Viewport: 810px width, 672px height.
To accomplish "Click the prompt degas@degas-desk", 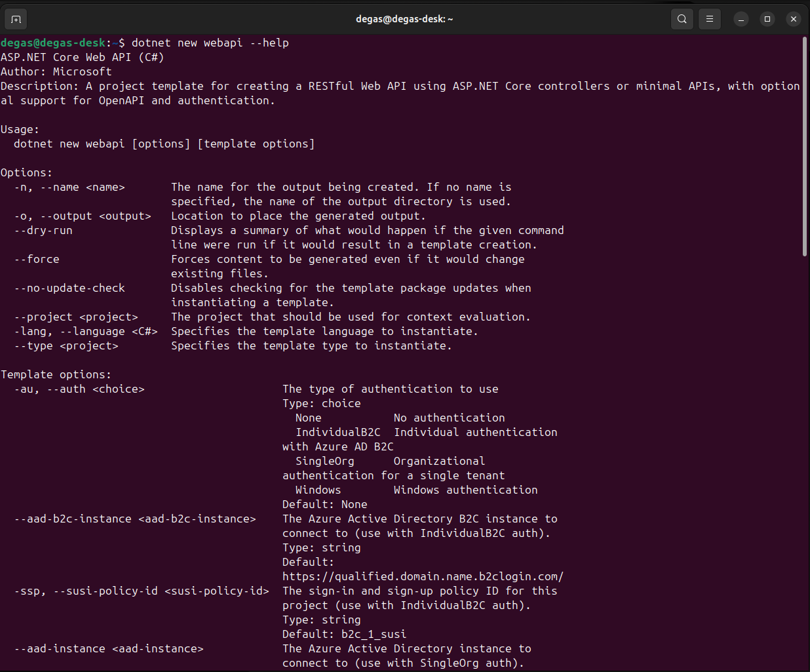I will coord(53,43).
